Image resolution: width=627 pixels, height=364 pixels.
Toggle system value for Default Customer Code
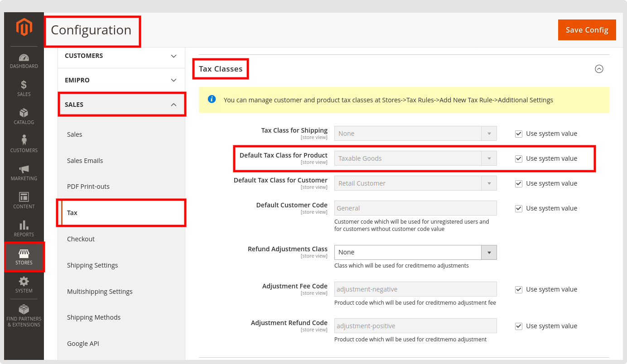click(519, 208)
